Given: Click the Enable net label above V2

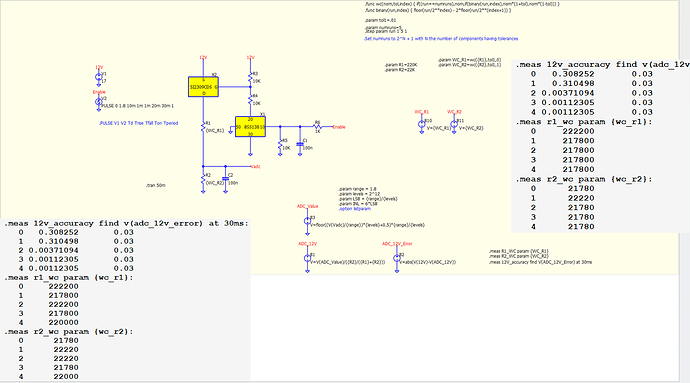Looking at the screenshot, I should 99,92.
